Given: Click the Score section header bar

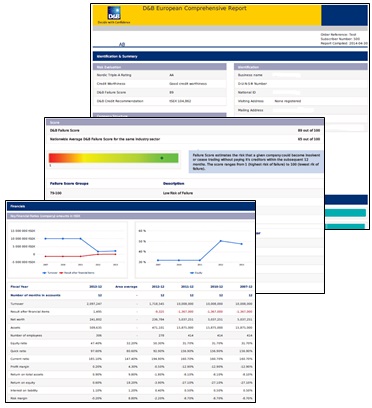Looking at the screenshot, I should pos(185,122).
